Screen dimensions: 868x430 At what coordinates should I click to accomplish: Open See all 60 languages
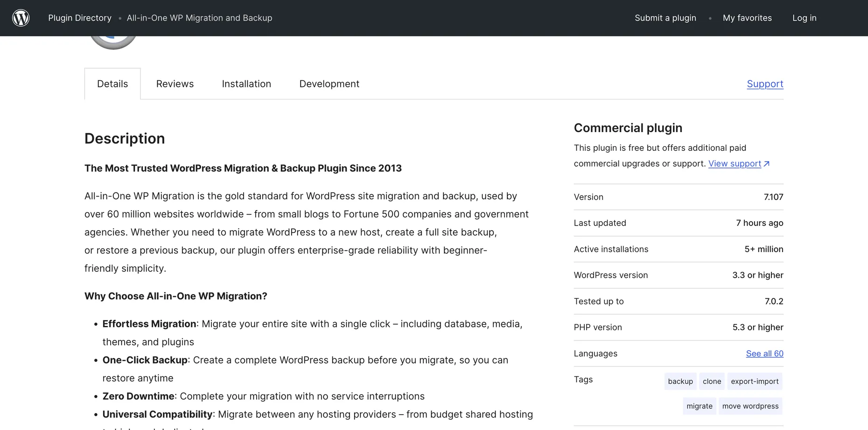(764, 353)
